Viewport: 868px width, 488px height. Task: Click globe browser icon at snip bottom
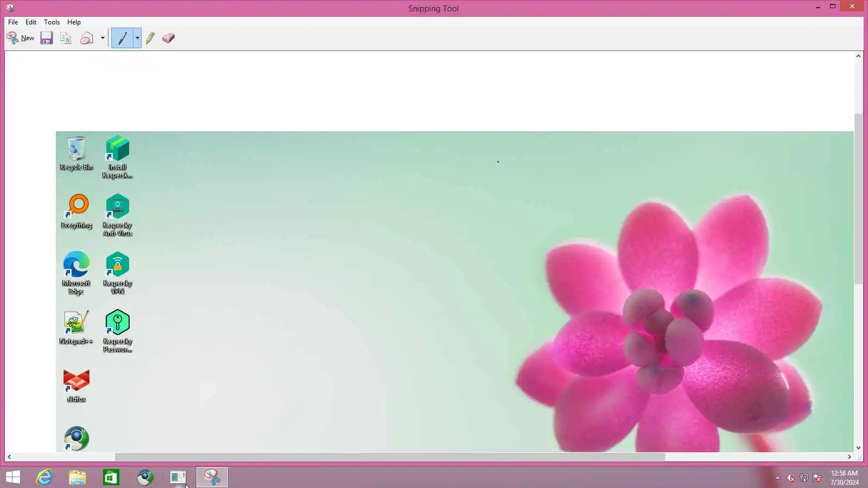(x=76, y=439)
